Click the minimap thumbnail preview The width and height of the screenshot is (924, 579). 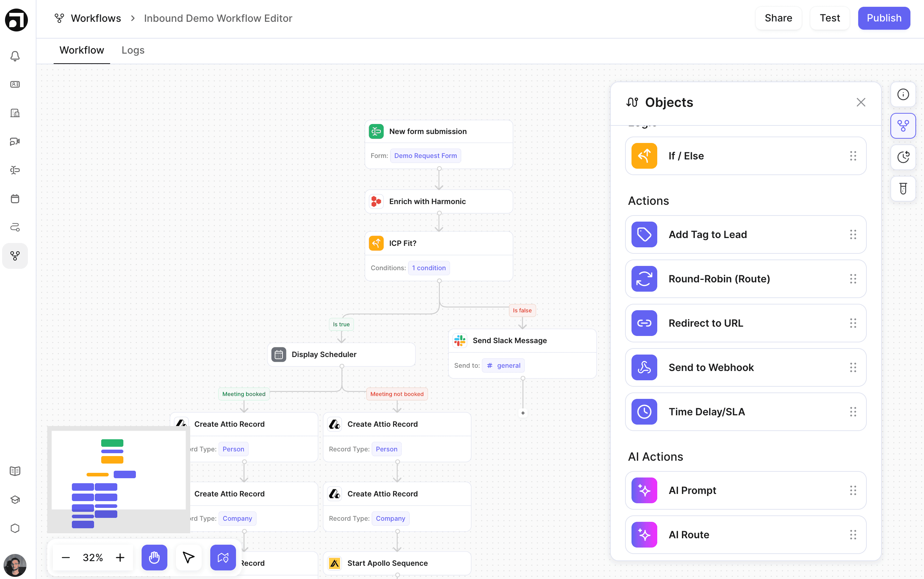[118, 479]
